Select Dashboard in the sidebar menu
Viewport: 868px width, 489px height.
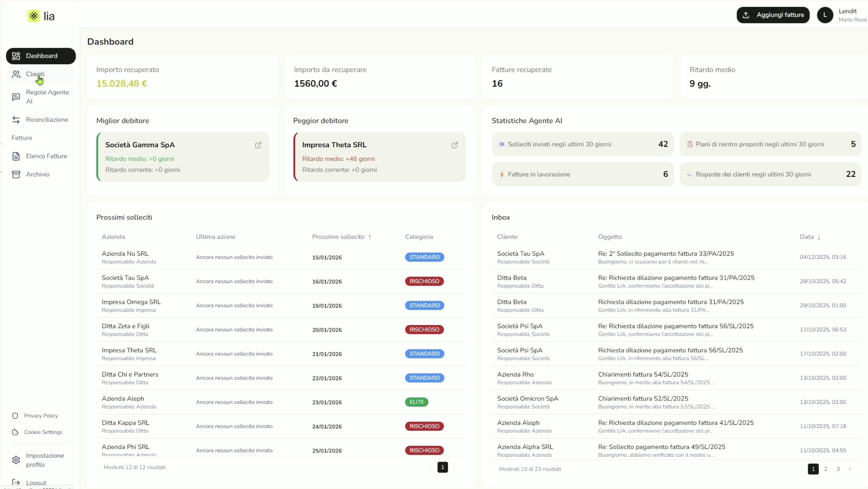tap(41, 56)
